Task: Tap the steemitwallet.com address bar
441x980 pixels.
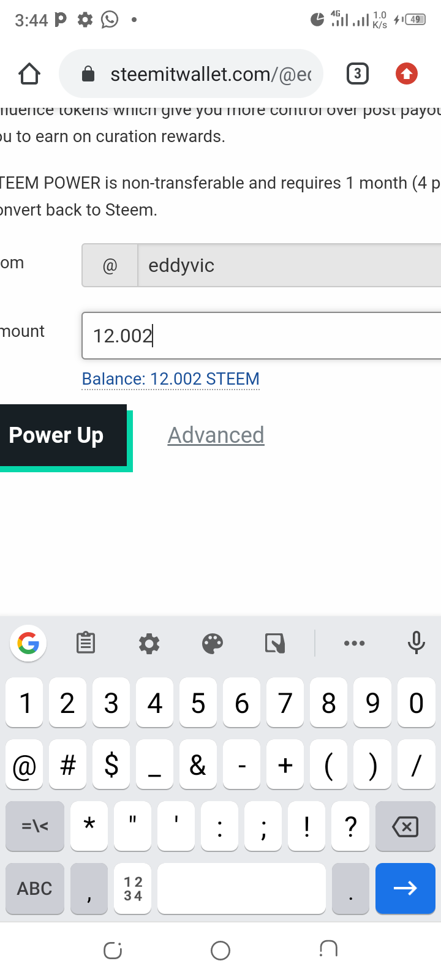Action: pyautogui.click(x=191, y=74)
